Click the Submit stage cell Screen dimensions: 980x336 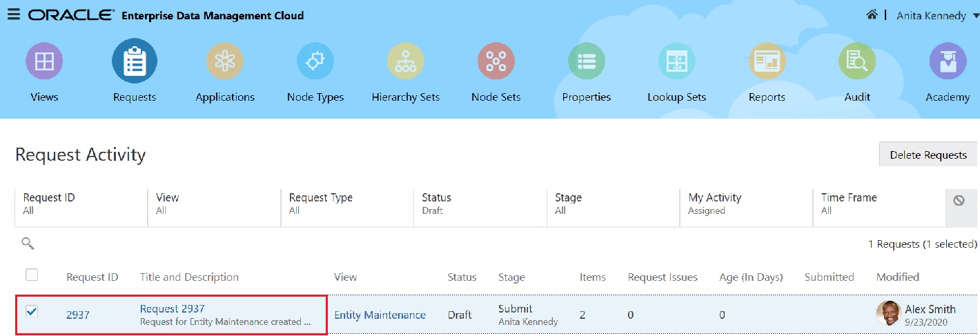516,308
